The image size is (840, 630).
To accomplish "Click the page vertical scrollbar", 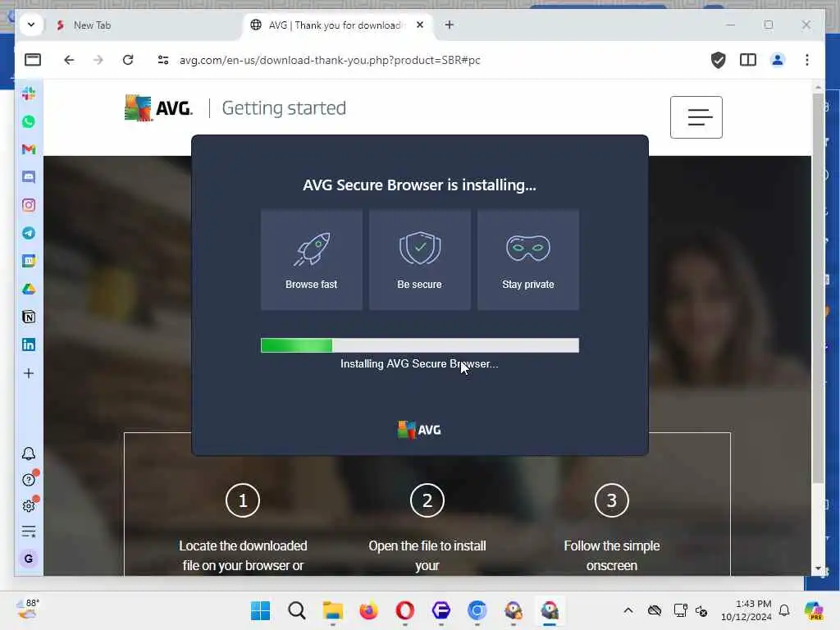I will click(818, 288).
